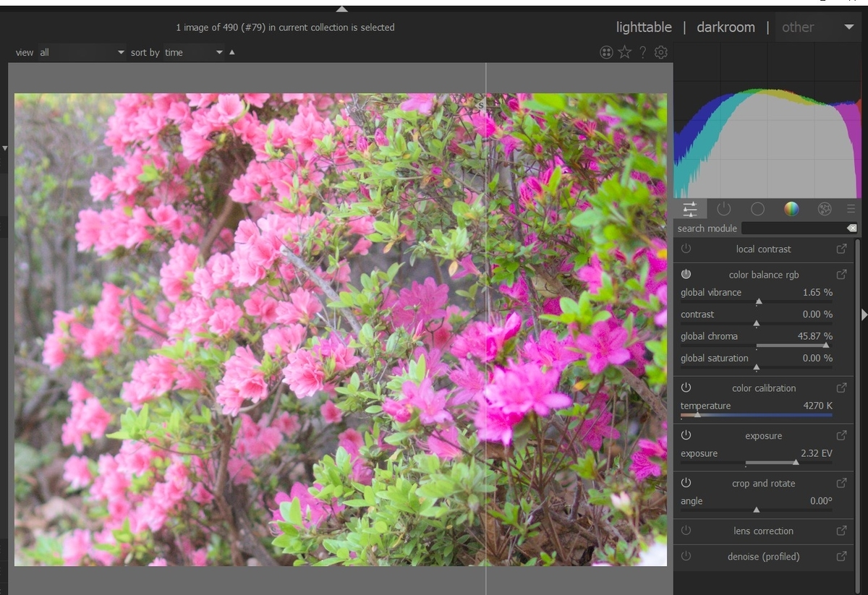Focus the search module input field
This screenshot has height=595, width=868.
(793, 228)
